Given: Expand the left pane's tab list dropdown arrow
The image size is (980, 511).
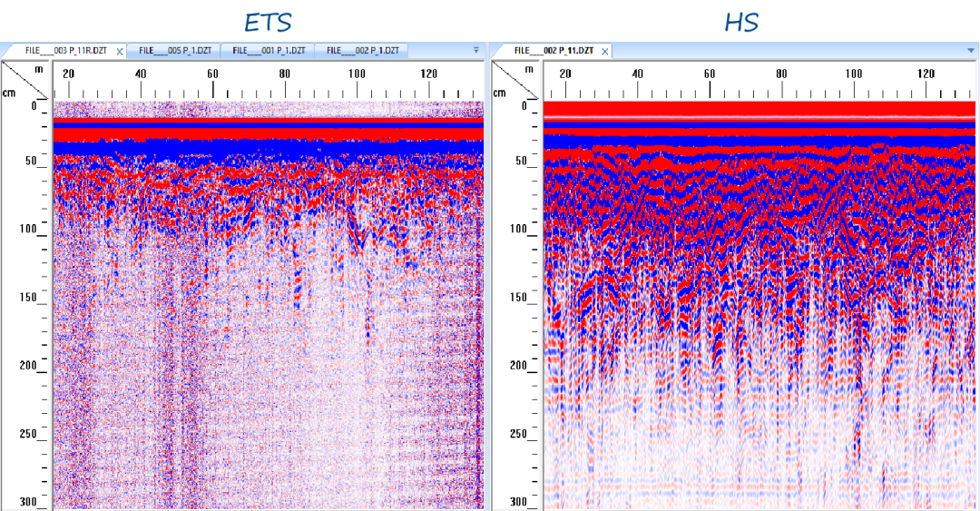Looking at the screenshot, I should 476,51.
